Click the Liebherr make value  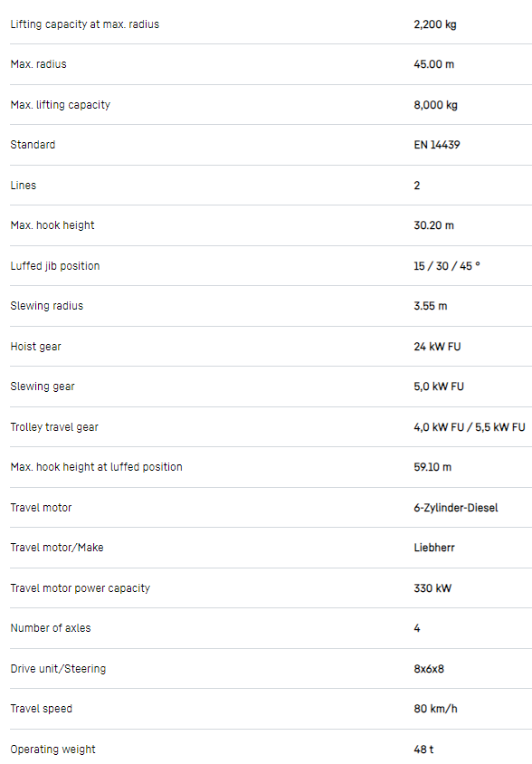pyautogui.click(x=434, y=548)
